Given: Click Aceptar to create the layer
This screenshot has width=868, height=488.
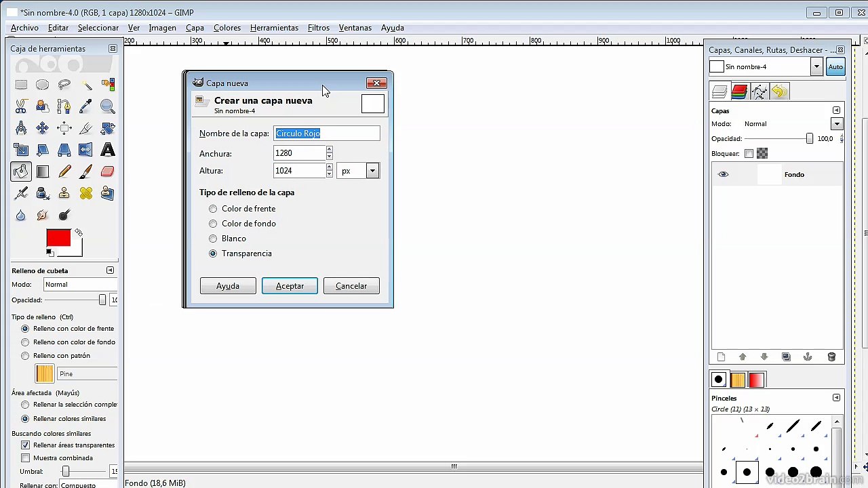Looking at the screenshot, I should (x=290, y=286).
